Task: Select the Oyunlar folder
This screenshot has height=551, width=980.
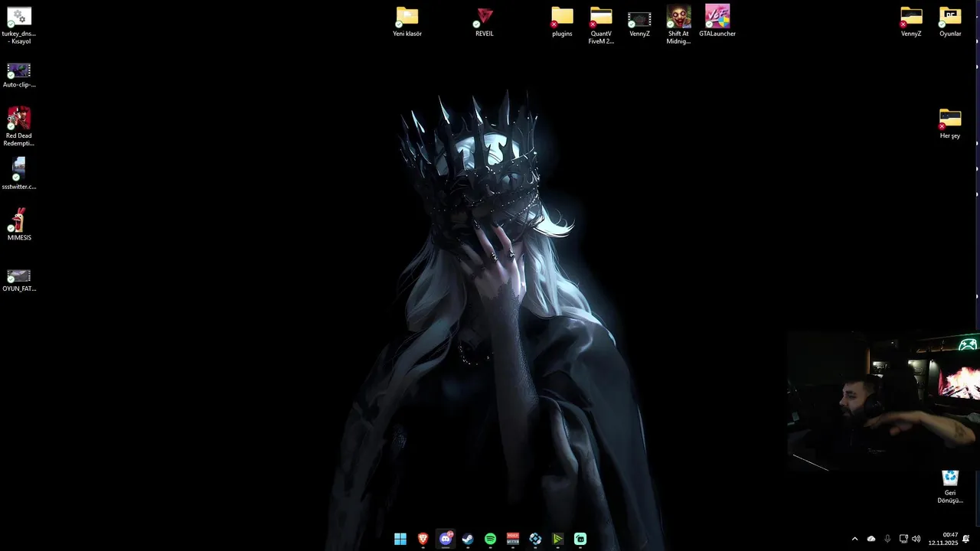Action: coord(950,22)
